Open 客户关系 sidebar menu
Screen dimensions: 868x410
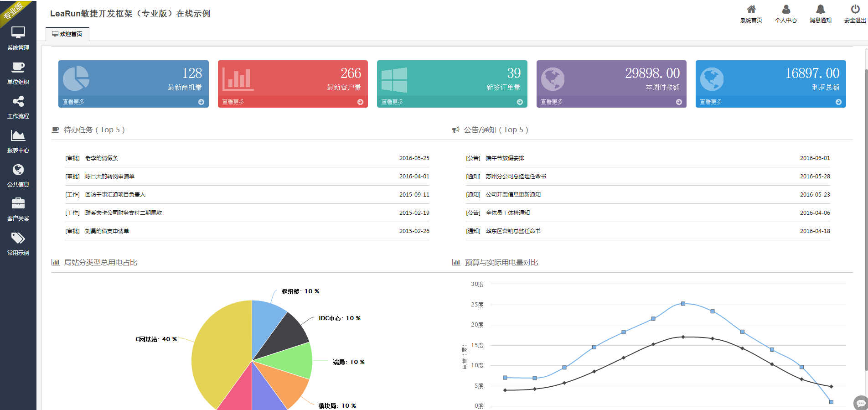coord(18,210)
